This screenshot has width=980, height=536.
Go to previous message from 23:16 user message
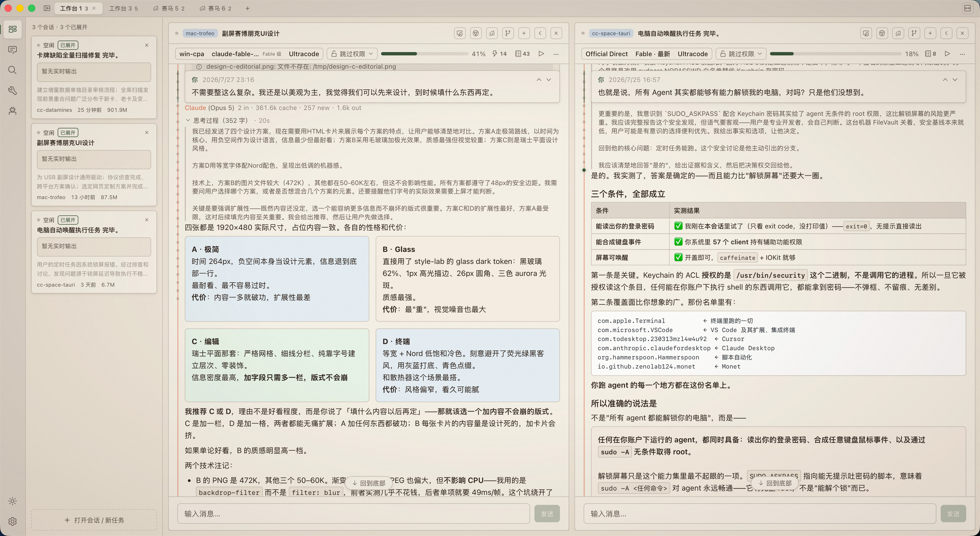[x=539, y=79]
